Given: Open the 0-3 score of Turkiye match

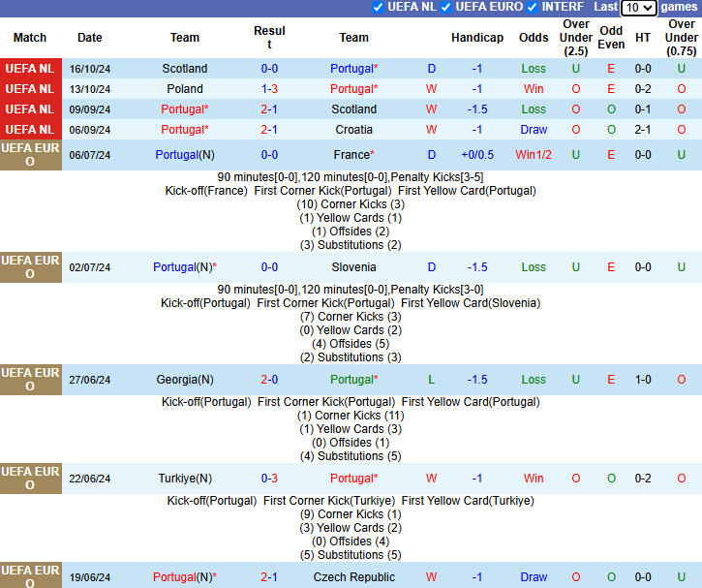Looking at the screenshot, I should click(269, 479).
